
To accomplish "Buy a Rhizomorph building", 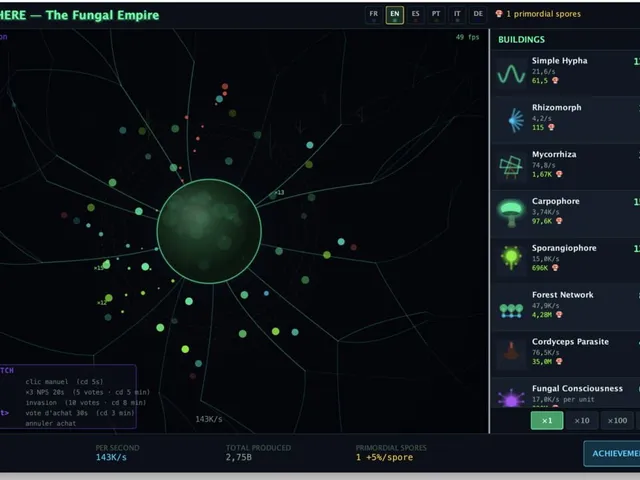I will click(566, 120).
